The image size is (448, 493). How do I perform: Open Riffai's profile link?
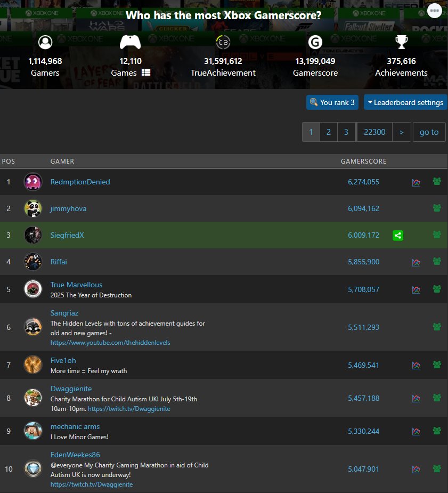pos(59,262)
